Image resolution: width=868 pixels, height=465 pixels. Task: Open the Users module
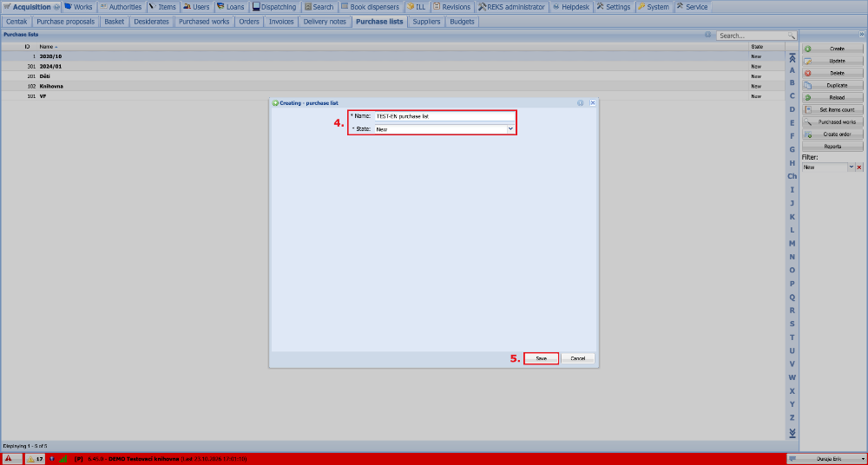tap(196, 7)
